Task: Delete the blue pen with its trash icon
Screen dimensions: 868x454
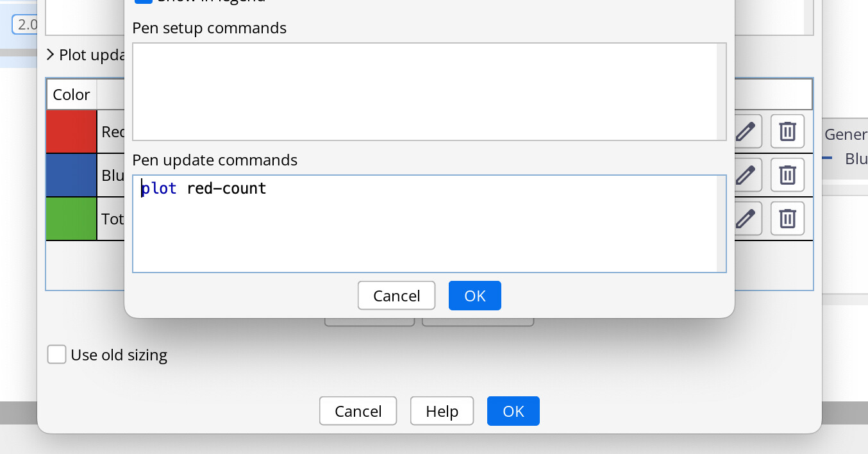Action: (787, 175)
